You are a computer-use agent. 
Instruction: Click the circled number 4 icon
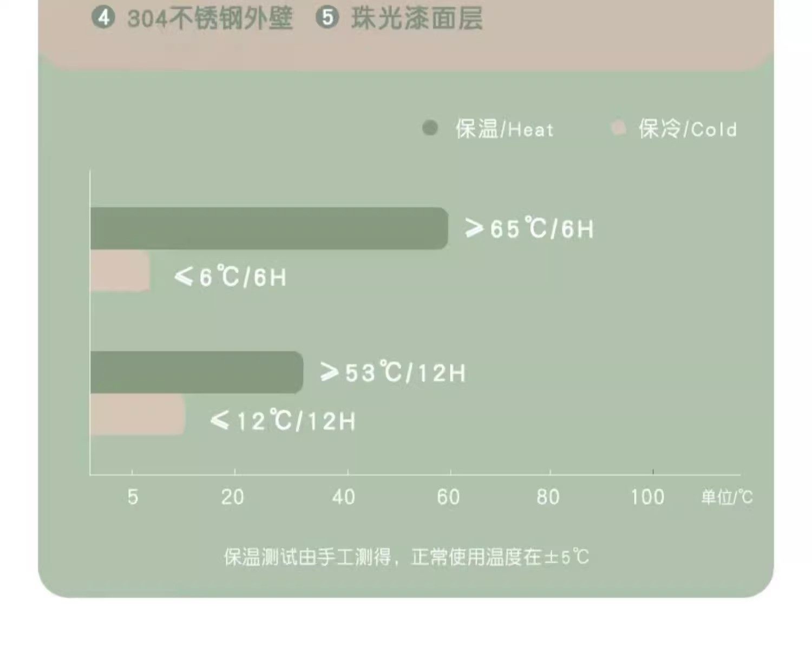(103, 17)
